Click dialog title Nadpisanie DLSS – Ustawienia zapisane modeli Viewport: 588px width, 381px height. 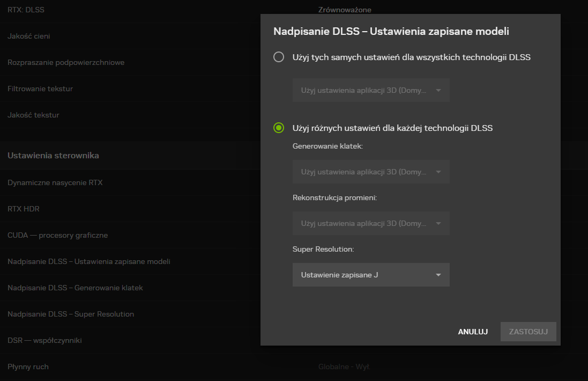[391, 31]
